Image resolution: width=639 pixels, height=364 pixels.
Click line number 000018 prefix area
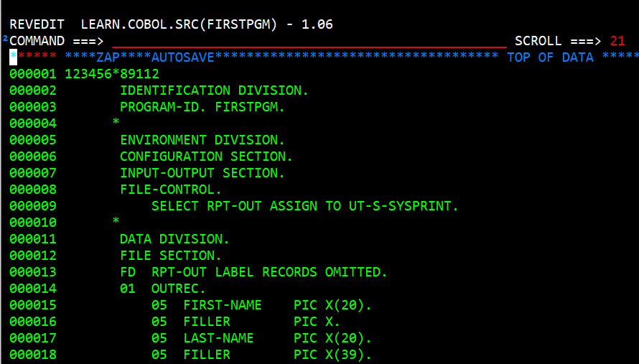tap(32, 355)
